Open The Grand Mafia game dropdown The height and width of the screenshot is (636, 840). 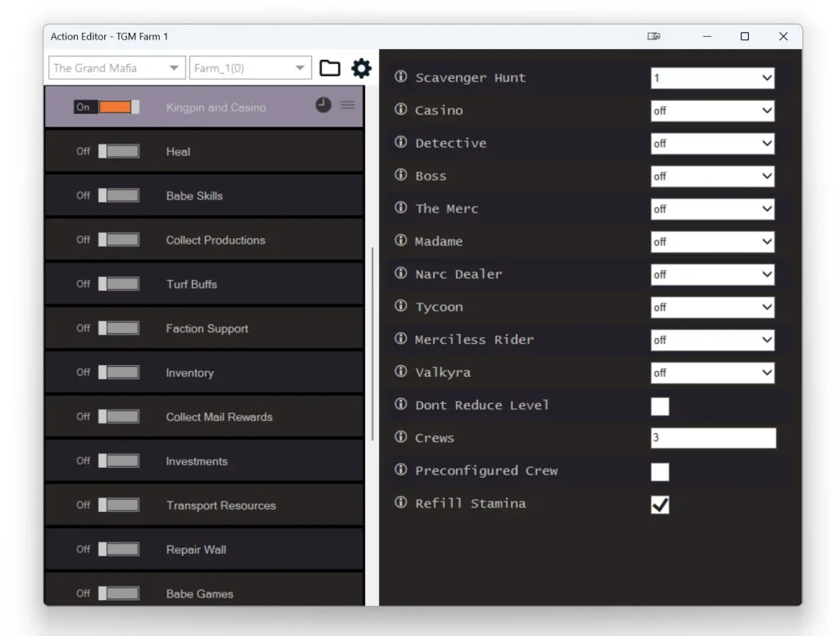click(x=116, y=68)
